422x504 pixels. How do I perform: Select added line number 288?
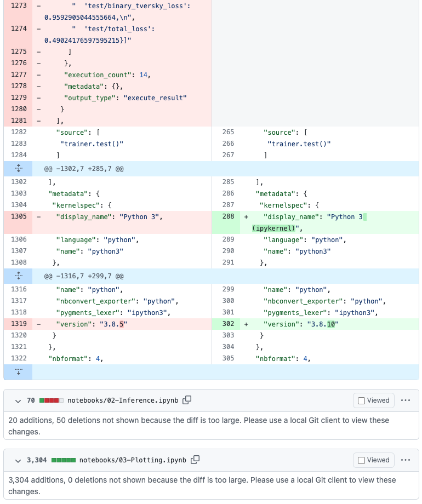coord(228,217)
